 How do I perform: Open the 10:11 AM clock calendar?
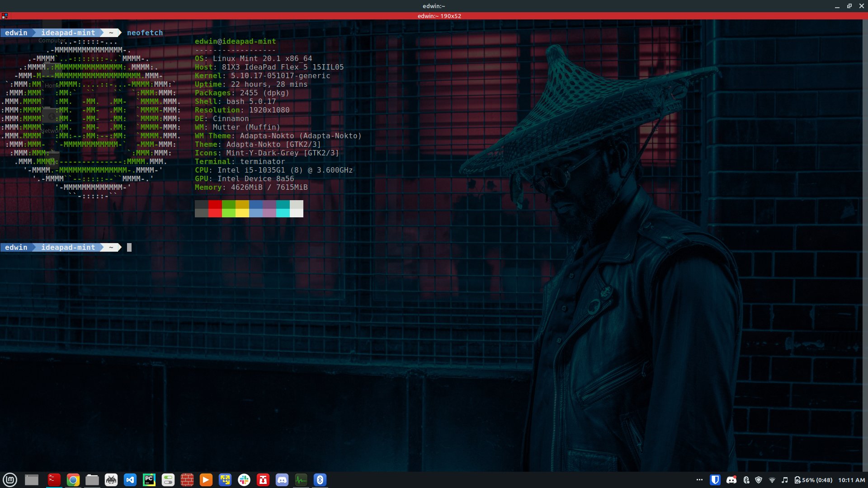tap(851, 480)
